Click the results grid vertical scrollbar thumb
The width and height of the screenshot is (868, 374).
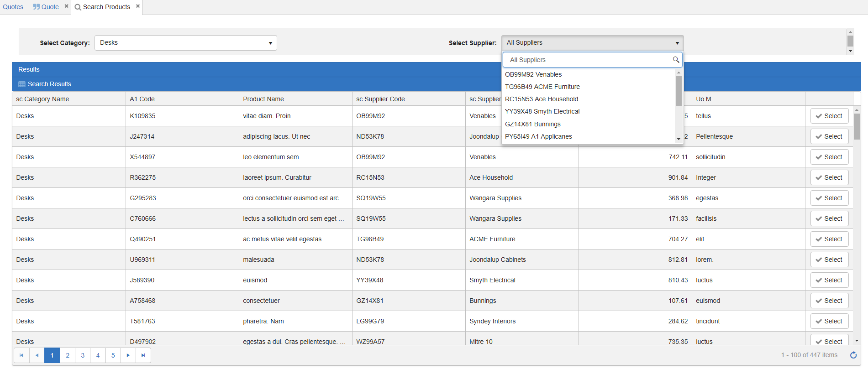(857, 126)
